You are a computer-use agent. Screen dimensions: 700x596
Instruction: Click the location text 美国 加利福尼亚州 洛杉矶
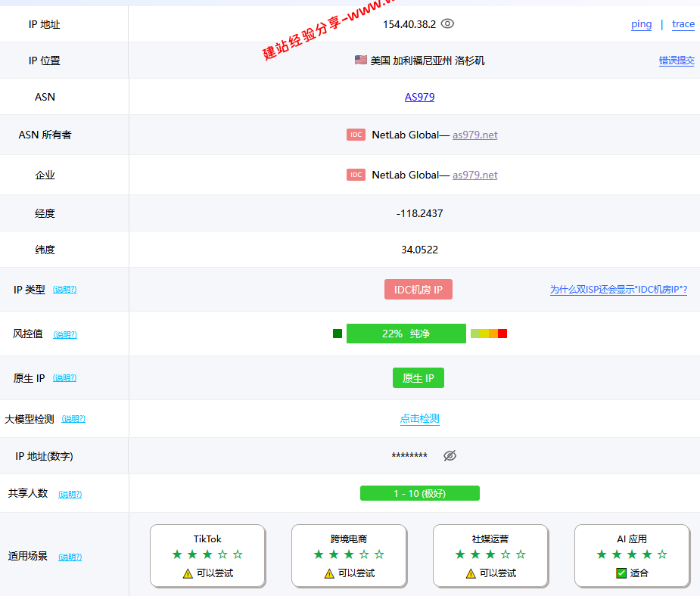coord(428,61)
